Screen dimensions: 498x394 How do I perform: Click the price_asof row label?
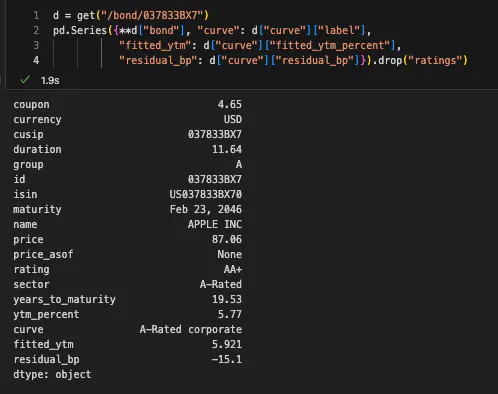click(43, 255)
